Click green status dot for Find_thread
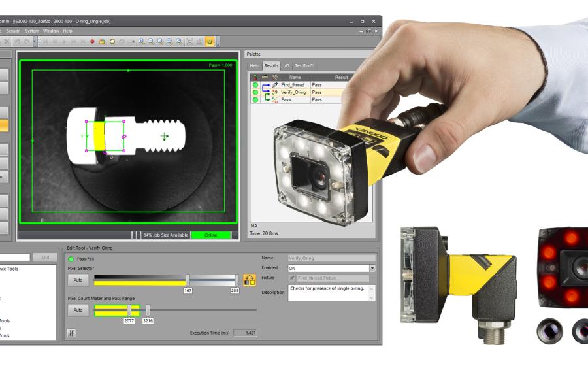 tap(255, 85)
